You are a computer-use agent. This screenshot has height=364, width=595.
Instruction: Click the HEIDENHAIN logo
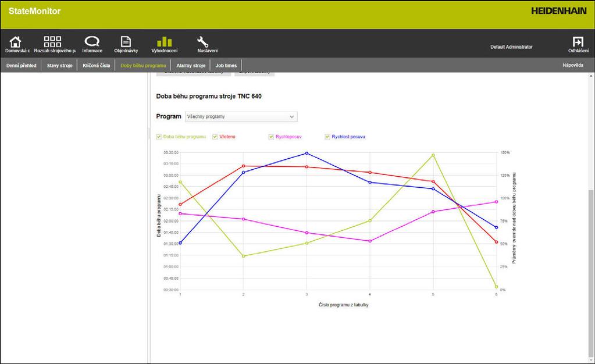point(558,11)
